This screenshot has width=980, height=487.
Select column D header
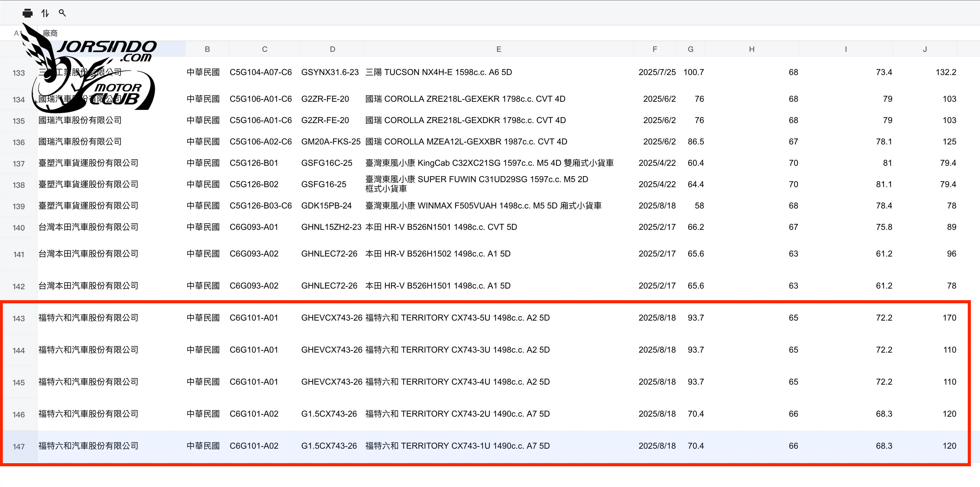[333, 49]
